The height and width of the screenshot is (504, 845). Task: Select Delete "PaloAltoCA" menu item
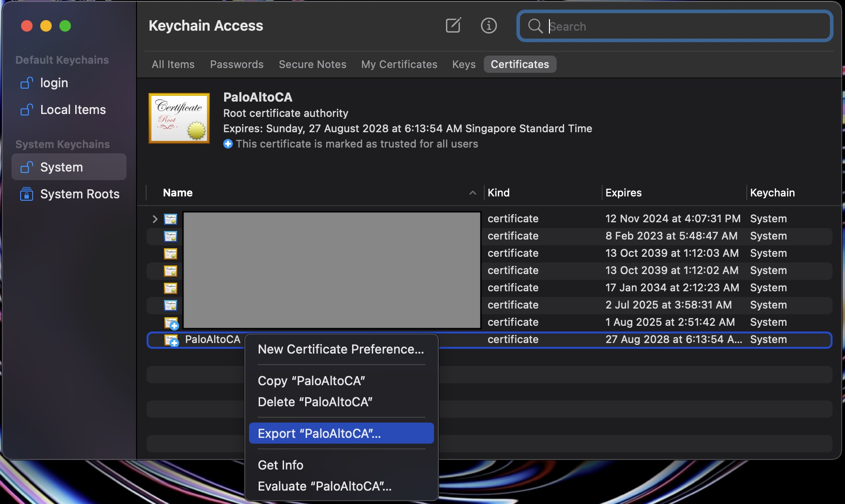[x=315, y=402]
